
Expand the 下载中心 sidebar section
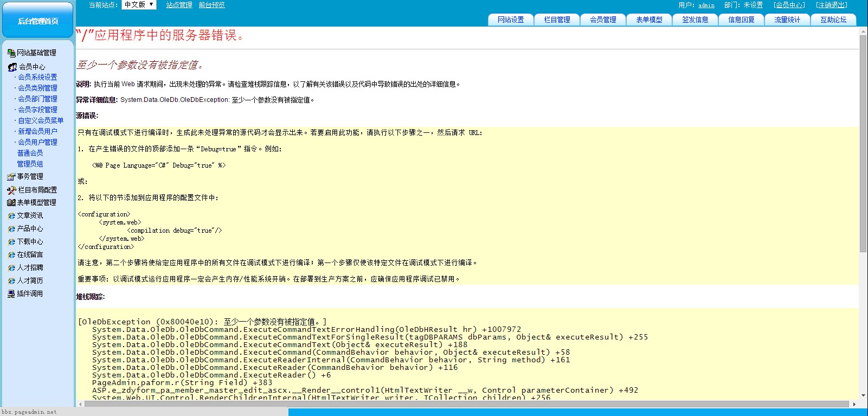[x=30, y=242]
